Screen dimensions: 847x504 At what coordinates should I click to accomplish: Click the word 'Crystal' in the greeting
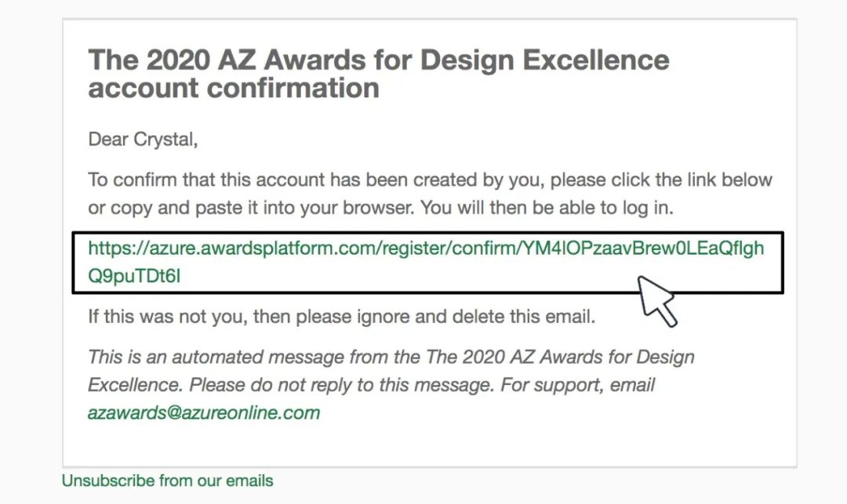click(165, 140)
